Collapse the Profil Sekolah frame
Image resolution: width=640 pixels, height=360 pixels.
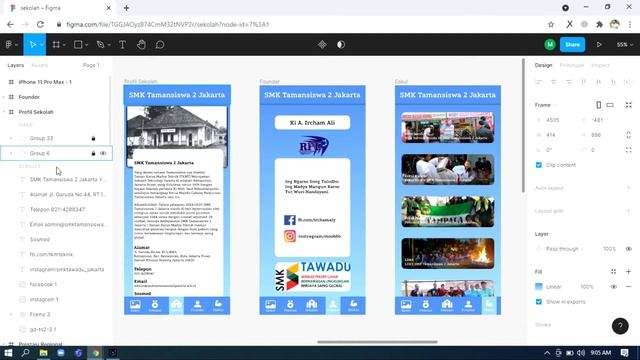tap(4, 112)
